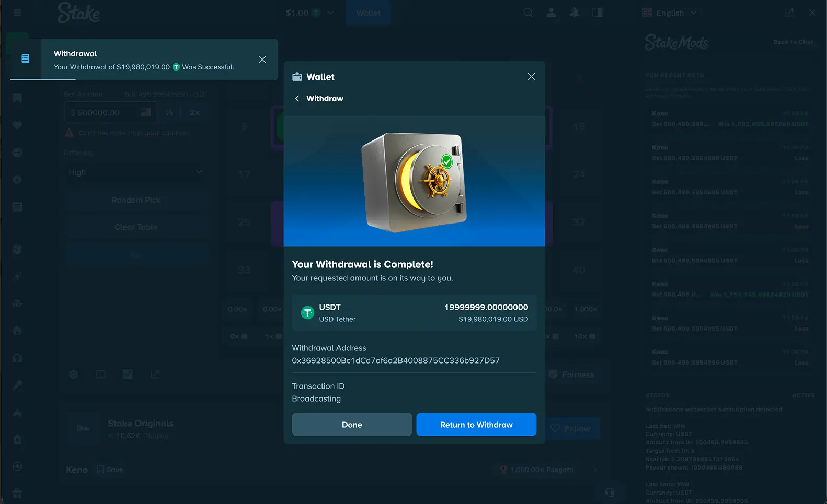Click the Done button
The image size is (827, 504).
coord(352,425)
